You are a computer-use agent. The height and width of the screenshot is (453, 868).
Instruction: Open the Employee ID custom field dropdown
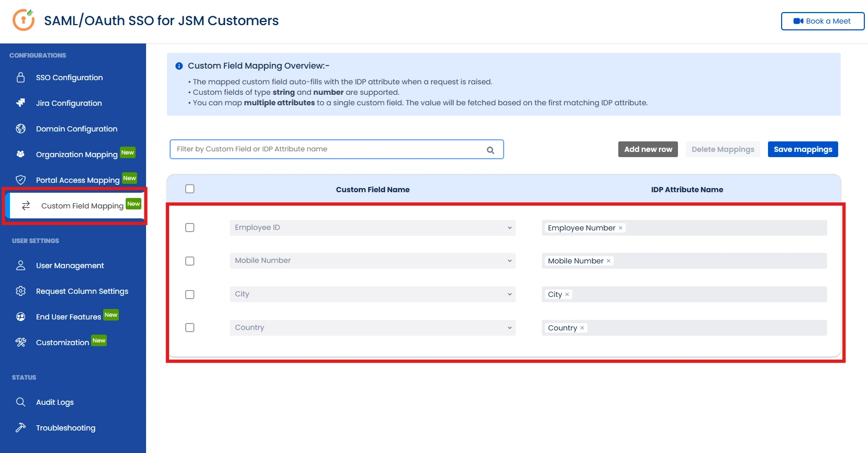pos(373,228)
